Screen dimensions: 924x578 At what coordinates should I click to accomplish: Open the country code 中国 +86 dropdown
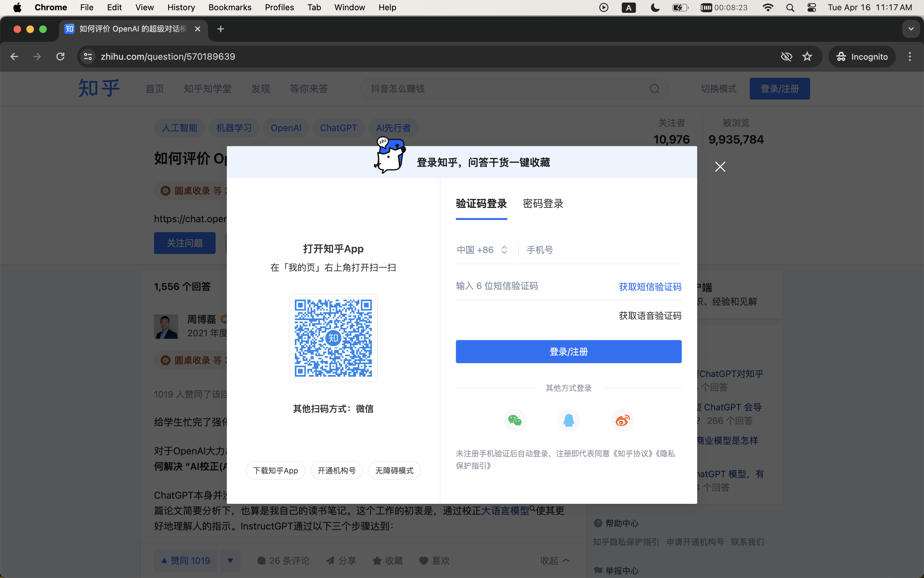point(482,250)
